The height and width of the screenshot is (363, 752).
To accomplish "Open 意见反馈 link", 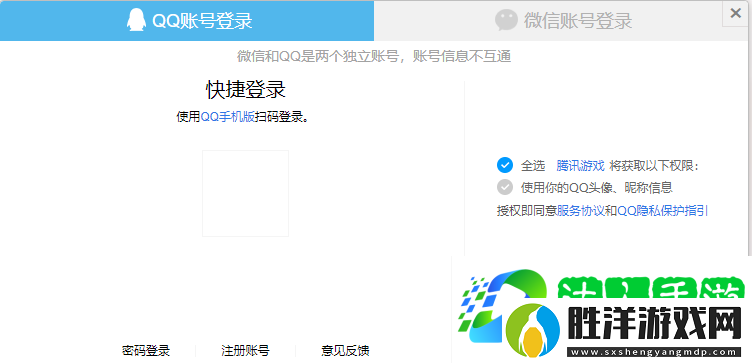I will (345, 351).
